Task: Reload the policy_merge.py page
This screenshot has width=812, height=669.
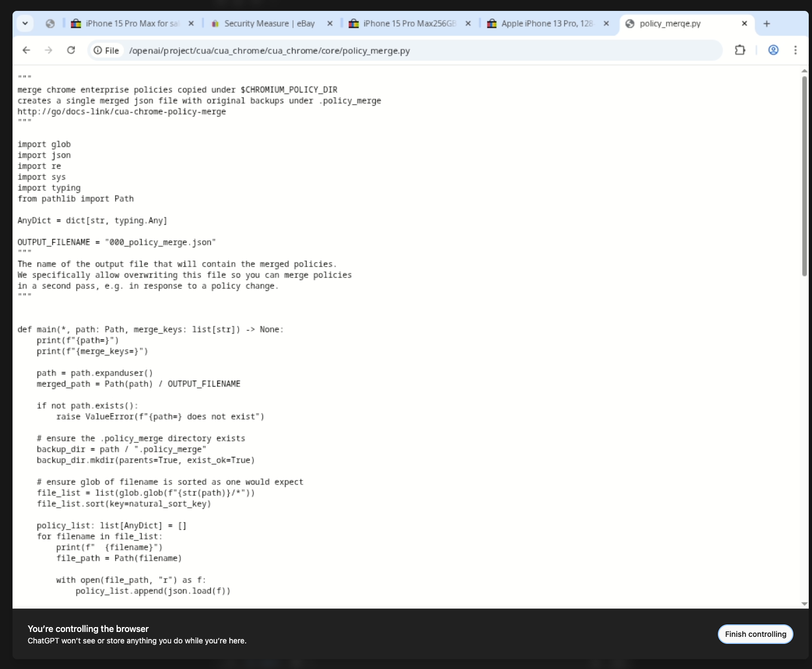Action: click(x=71, y=50)
